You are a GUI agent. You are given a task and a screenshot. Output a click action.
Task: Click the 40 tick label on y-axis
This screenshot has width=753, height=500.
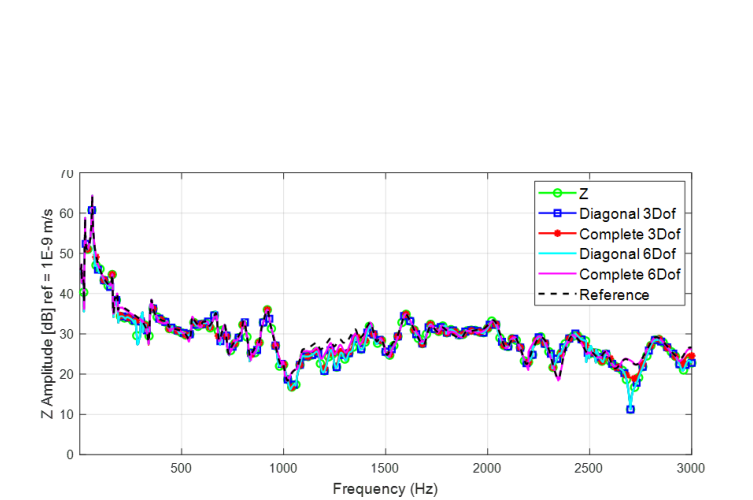click(x=68, y=294)
